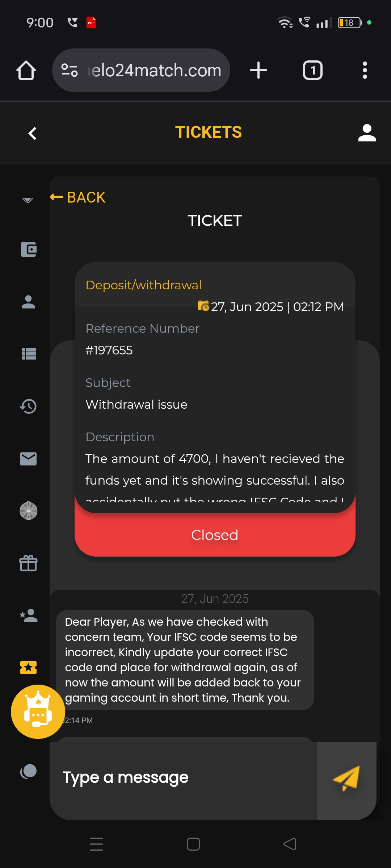Open the gift box sidebar icon
391x868 pixels.
[x=28, y=563]
